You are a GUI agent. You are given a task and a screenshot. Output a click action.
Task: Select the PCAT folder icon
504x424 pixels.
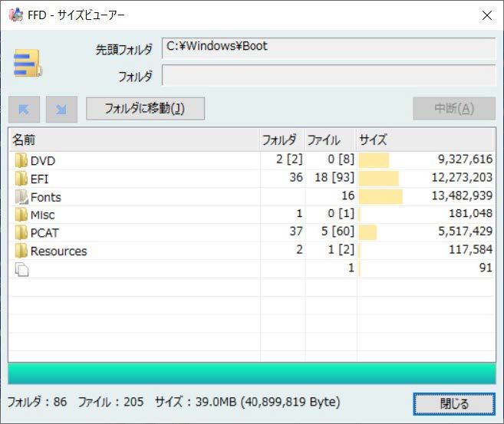pyautogui.click(x=21, y=232)
